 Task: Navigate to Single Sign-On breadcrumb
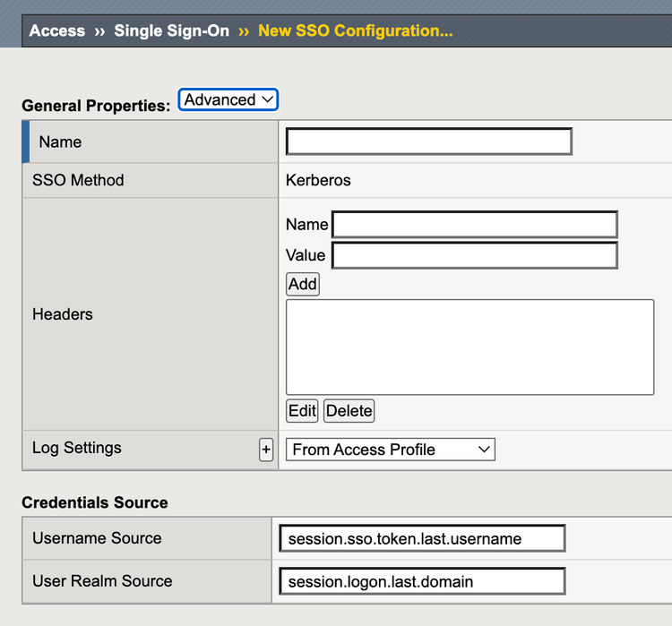coord(171,30)
